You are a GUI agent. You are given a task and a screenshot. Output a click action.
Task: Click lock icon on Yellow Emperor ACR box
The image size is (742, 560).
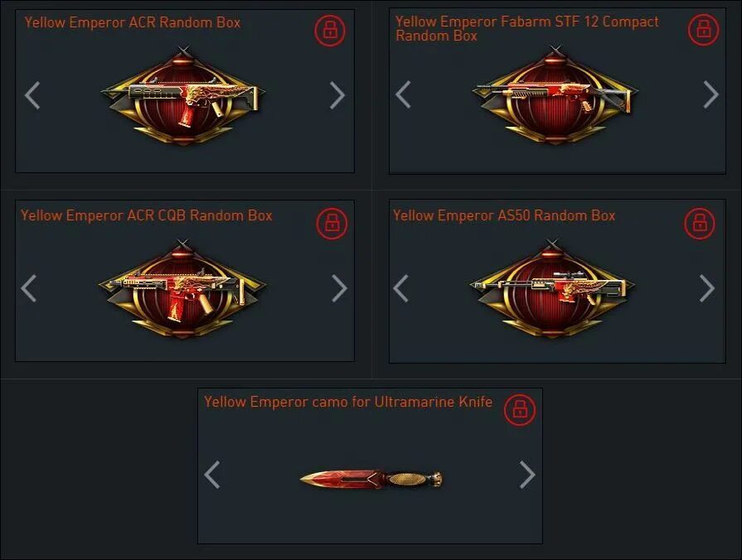point(330,31)
